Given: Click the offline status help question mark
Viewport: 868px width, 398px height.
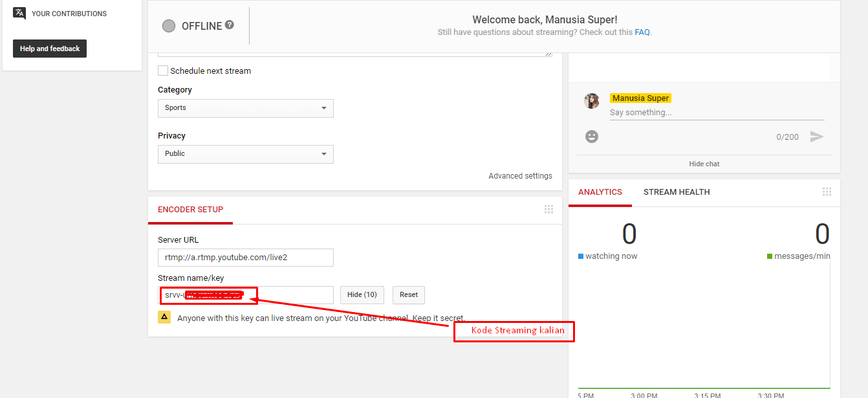Looking at the screenshot, I should click(229, 25).
